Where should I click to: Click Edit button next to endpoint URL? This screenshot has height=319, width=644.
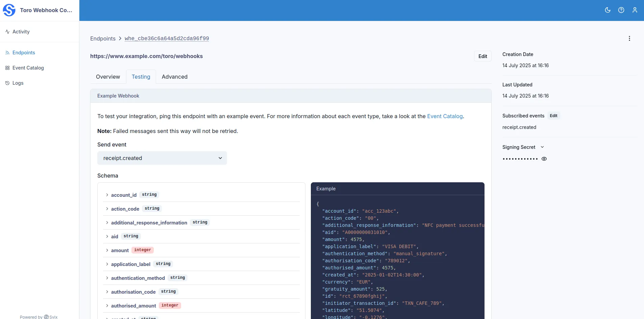coord(483,56)
